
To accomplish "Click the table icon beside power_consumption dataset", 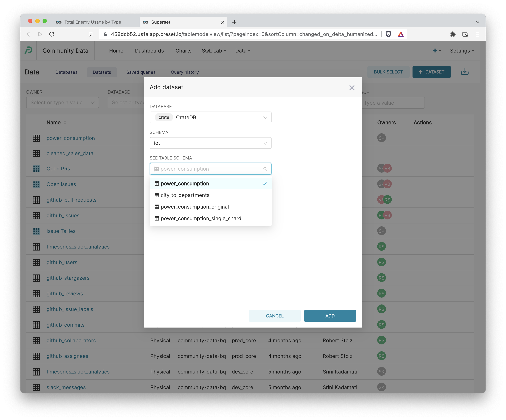I will [36, 138].
